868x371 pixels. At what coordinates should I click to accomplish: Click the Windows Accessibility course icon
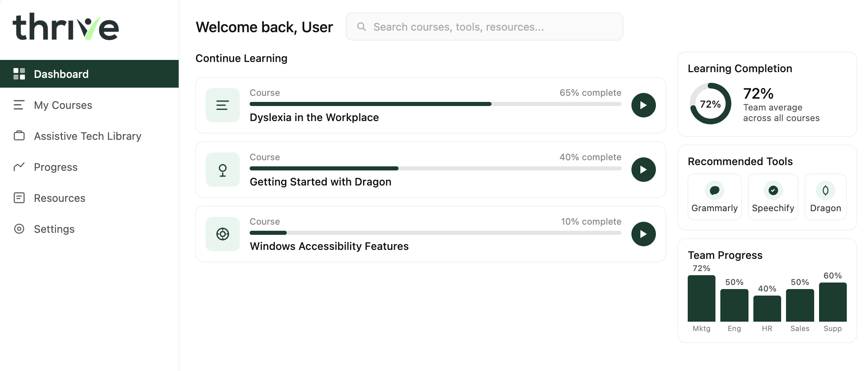click(x=222, y=234)
